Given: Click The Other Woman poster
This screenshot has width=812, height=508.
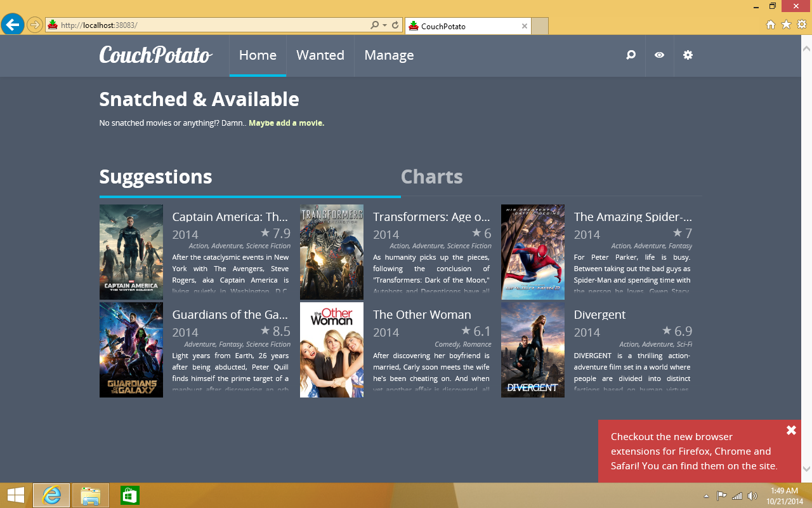Looking at the screenshot, I should click(332, 350).
